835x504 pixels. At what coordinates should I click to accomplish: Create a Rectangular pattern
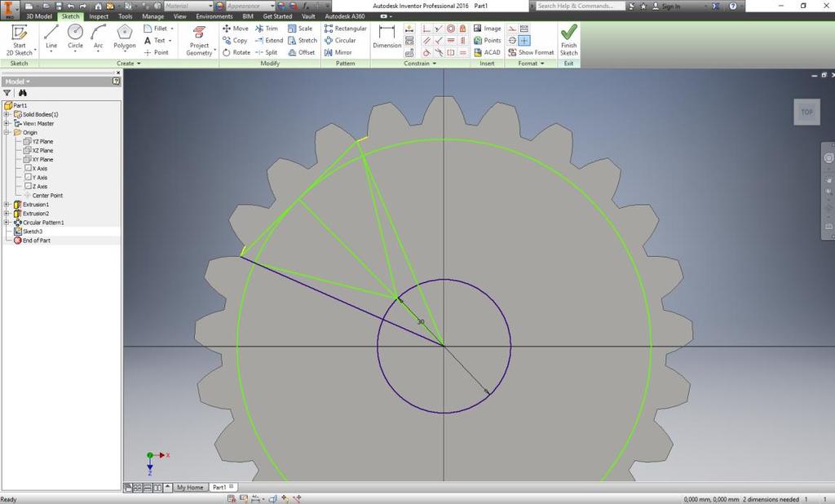click(346, 29)
